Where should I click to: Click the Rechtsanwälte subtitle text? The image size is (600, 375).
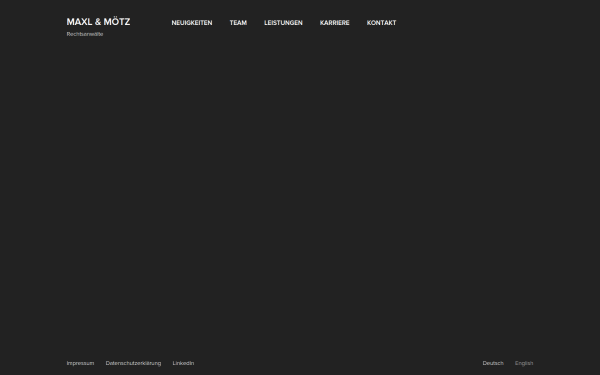[x=85, y=34]
